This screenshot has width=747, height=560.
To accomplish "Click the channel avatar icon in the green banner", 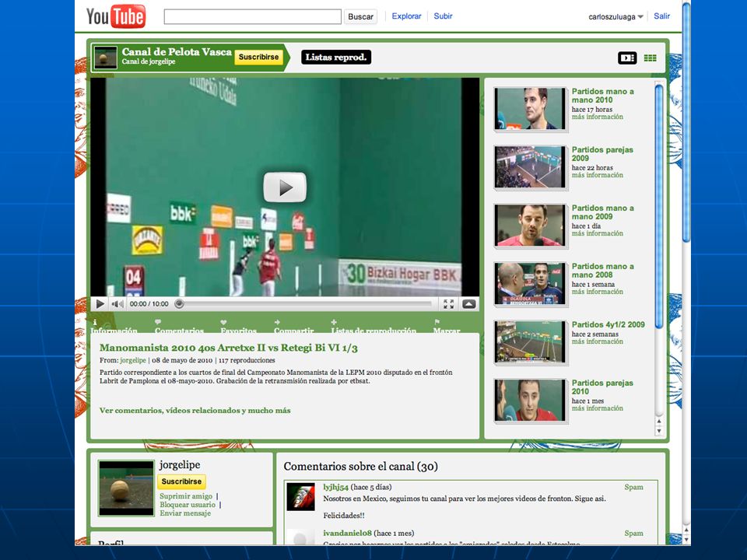I will coord(105,58).
